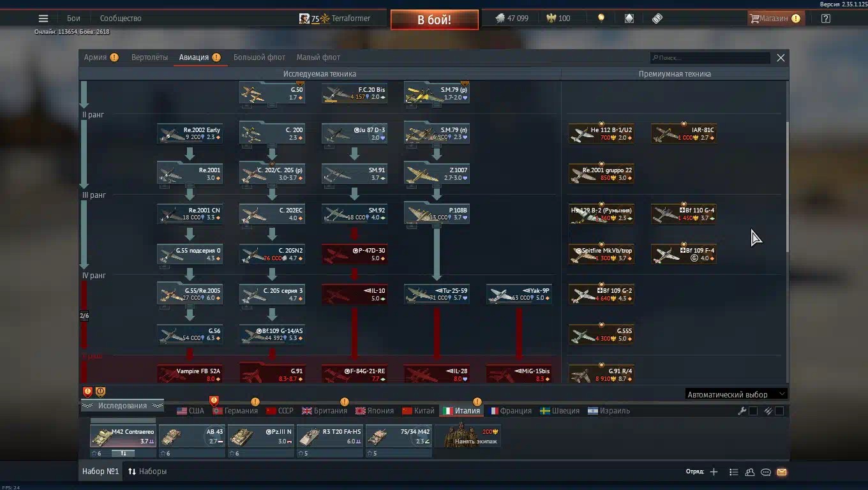The image size is (868, 490).
Task: Select the C. 200 aircraft card
Action: [x=272, y=133]
